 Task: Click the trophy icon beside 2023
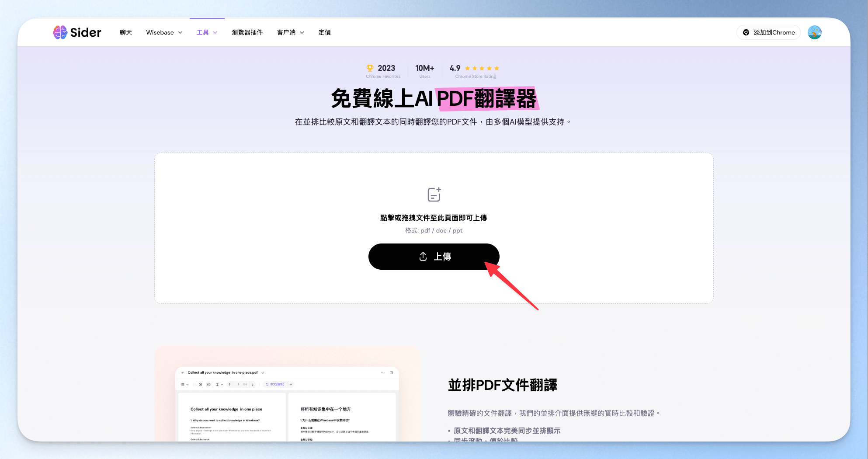tap(370, 68)
